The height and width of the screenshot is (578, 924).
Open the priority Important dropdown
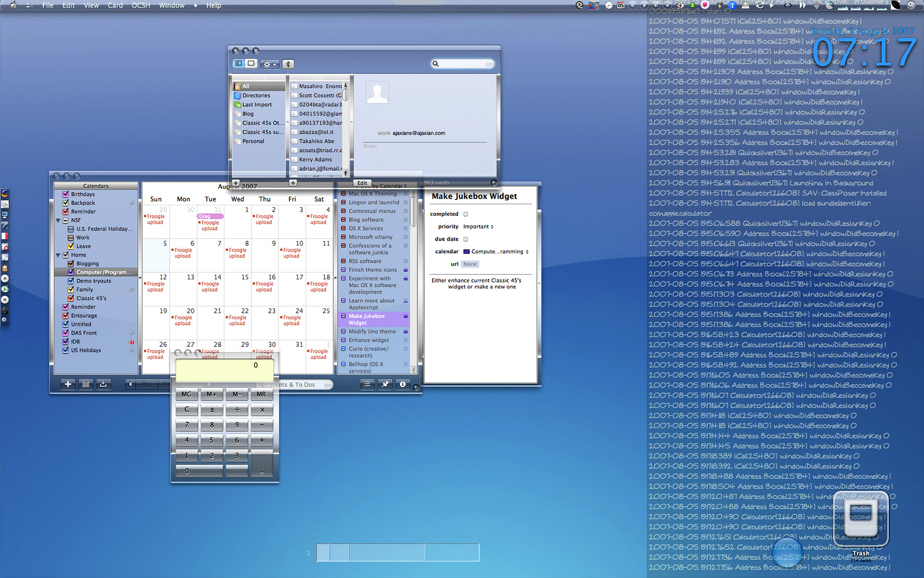[479, 227]
